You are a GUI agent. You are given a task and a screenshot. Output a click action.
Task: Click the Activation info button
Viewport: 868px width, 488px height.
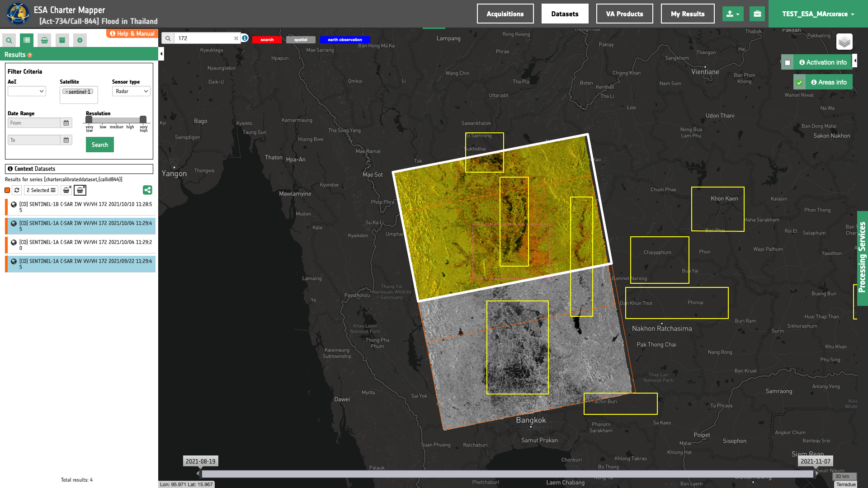(823, 62)
